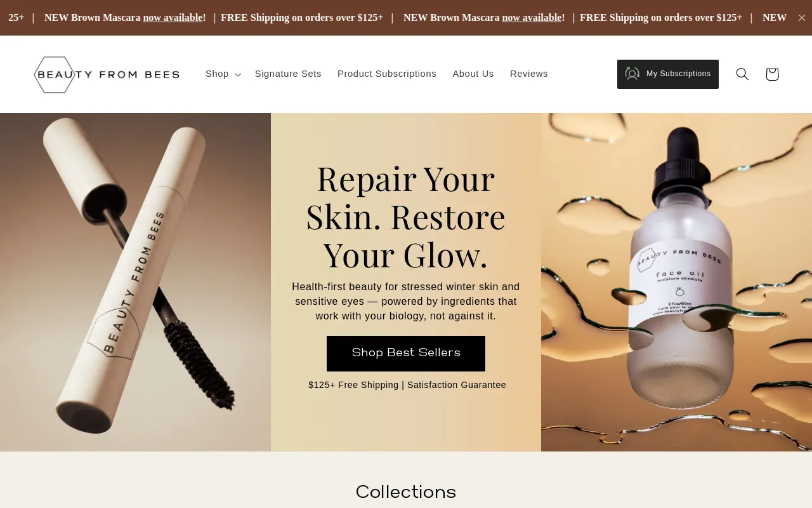Click Shop Best Sellers button
Image resolution: width=812 pixels, height=508 pixels.
pos(406,354)
